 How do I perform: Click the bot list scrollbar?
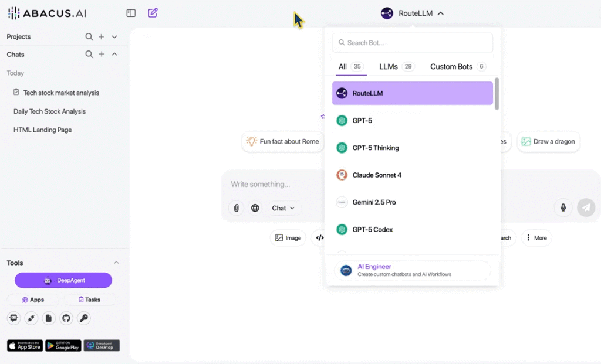point(497,94)
